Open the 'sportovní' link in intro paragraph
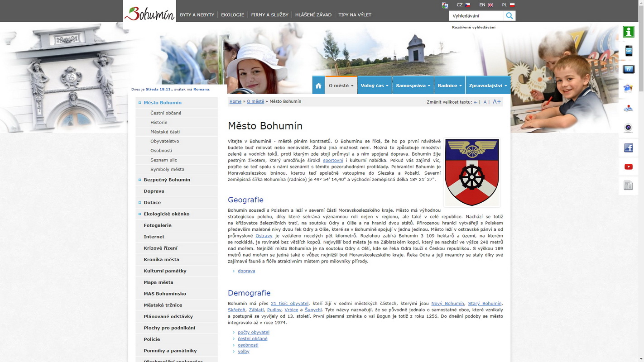This screenshot has height=362, width=644. pyautogui.click(x=333, y=160)
